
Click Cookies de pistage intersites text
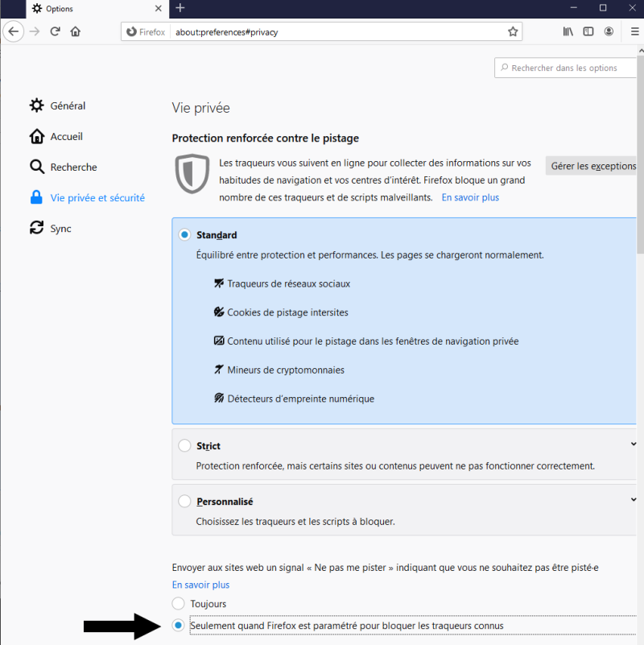click(287, 312)
